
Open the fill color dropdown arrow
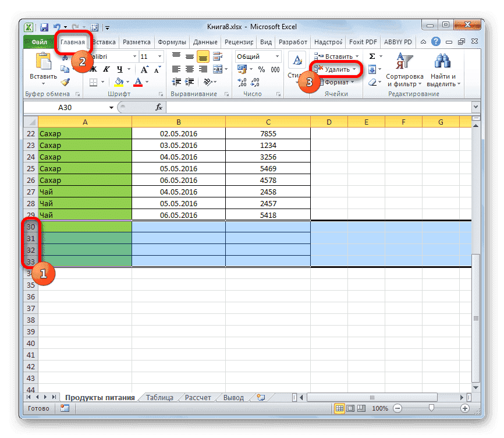[x=127, y=82]
